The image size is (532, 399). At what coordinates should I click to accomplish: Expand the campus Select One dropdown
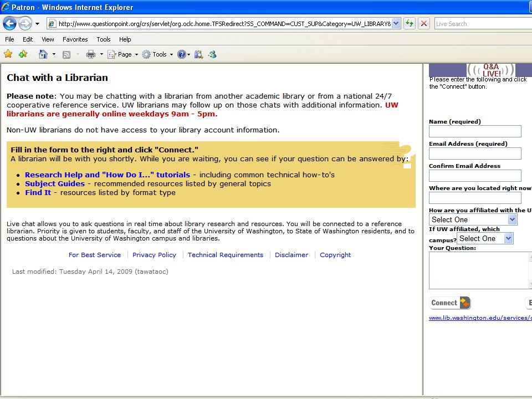point(485,238)
